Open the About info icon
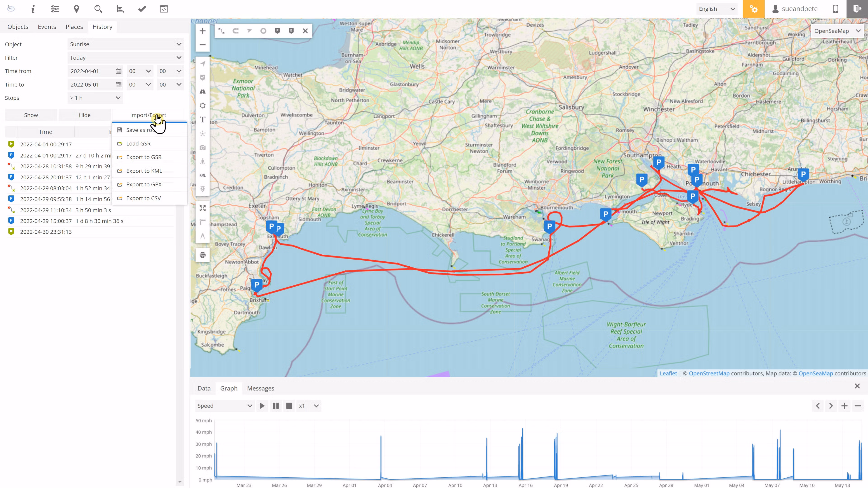The height and width of the screenshot is (488, 868). (33, 9)
